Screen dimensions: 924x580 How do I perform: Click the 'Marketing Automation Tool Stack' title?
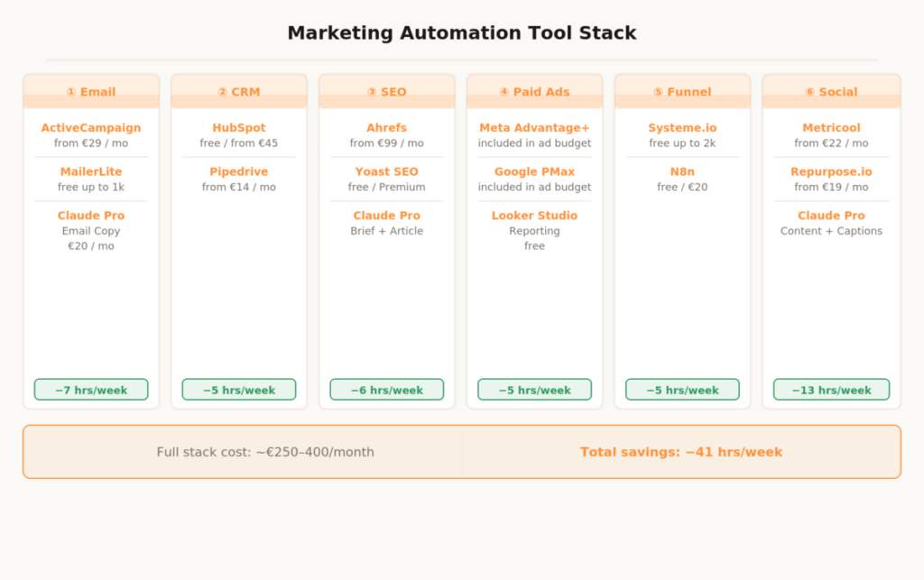tap(462, 33)
